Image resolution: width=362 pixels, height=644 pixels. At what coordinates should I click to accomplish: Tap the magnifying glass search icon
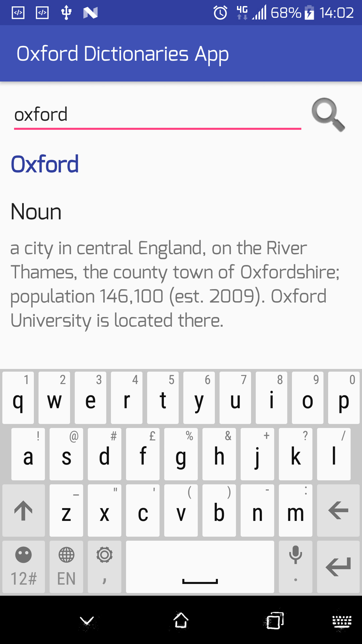tap(328, 115)
